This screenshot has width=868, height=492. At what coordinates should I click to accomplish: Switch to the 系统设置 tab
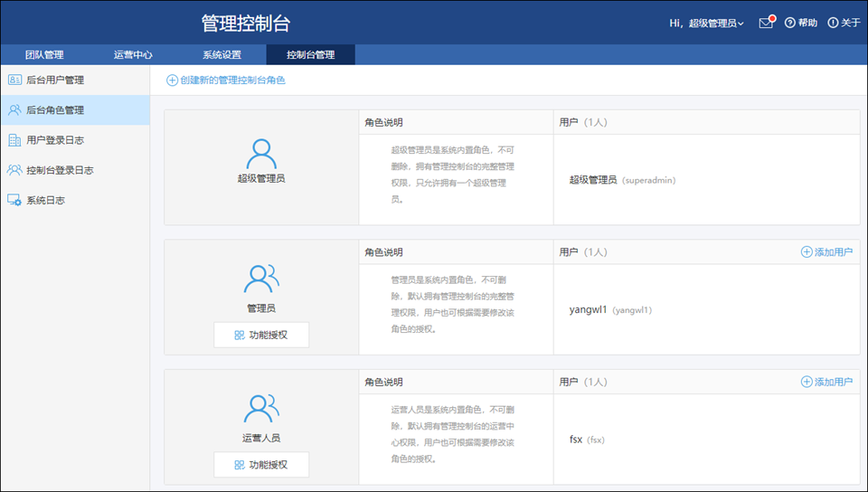[x=222, y=55]
